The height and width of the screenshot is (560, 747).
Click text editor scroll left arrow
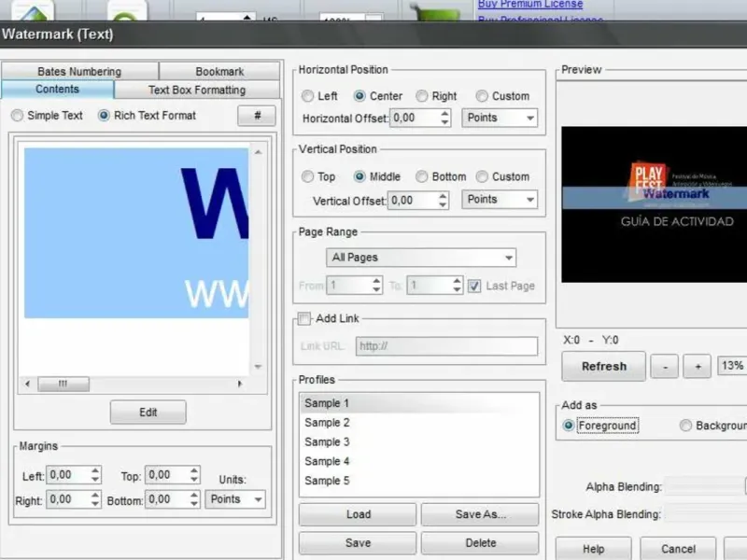[27, 384]
